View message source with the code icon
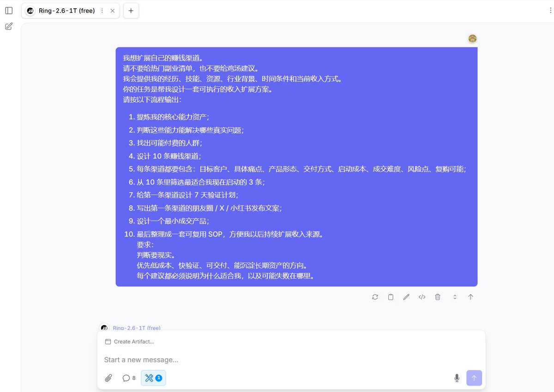This screenshot has width=554, height=392. [422, 297]
